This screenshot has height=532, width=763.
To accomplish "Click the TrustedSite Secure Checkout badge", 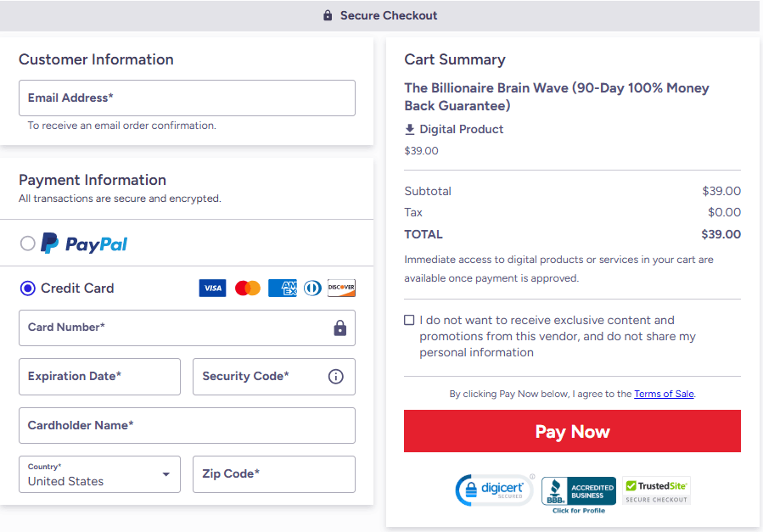I will click(655, 490).
